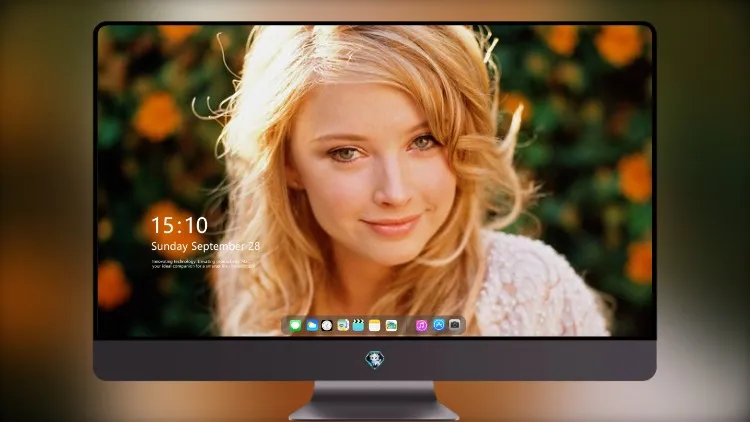Open the Camera app in dock

pos(455,325)
